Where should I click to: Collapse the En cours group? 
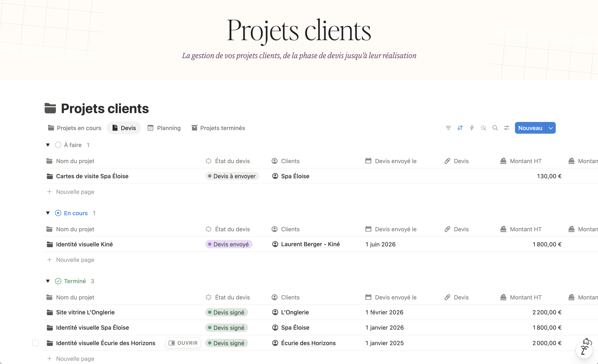tap(48, 213)
